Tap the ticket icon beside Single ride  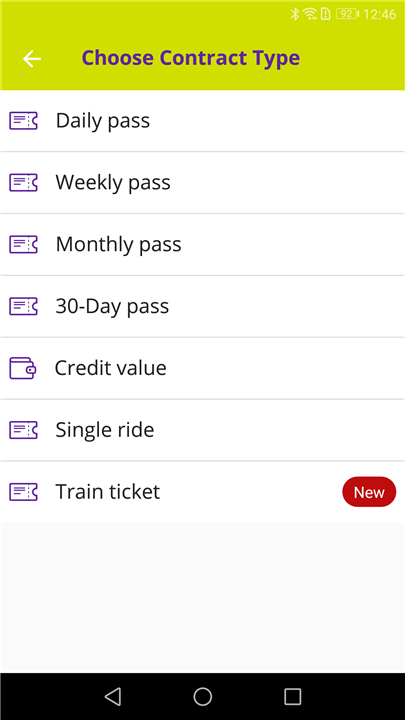tap(23, 430)
